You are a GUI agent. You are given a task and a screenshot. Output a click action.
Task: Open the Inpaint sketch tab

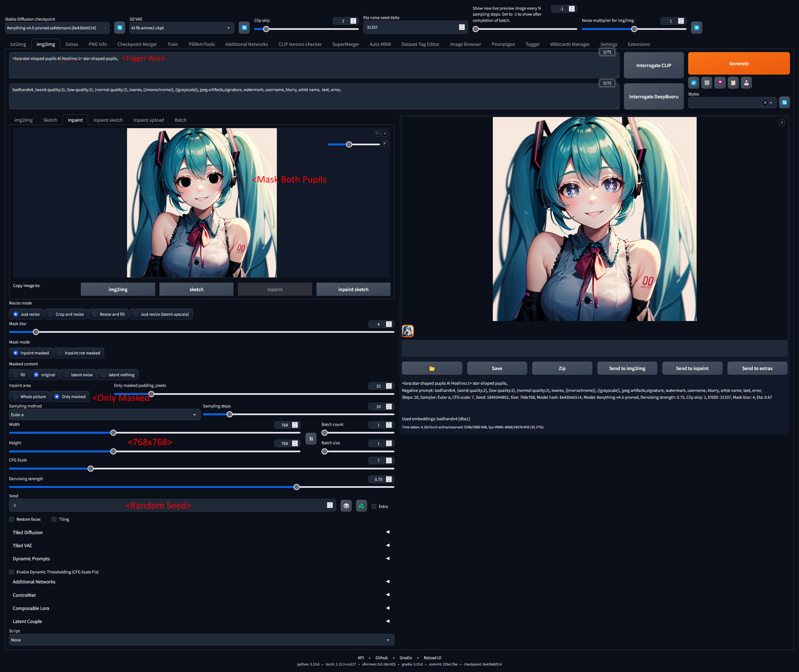pos(108,120)
